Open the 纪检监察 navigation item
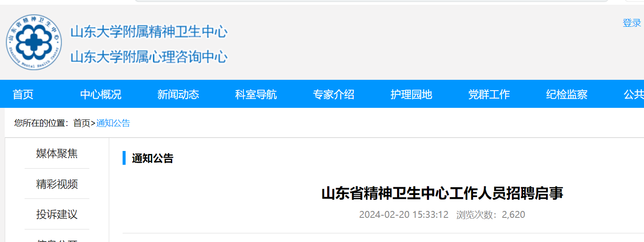This screenshot has height=242, width=644. pyautogui.click(x=567, y=94)
